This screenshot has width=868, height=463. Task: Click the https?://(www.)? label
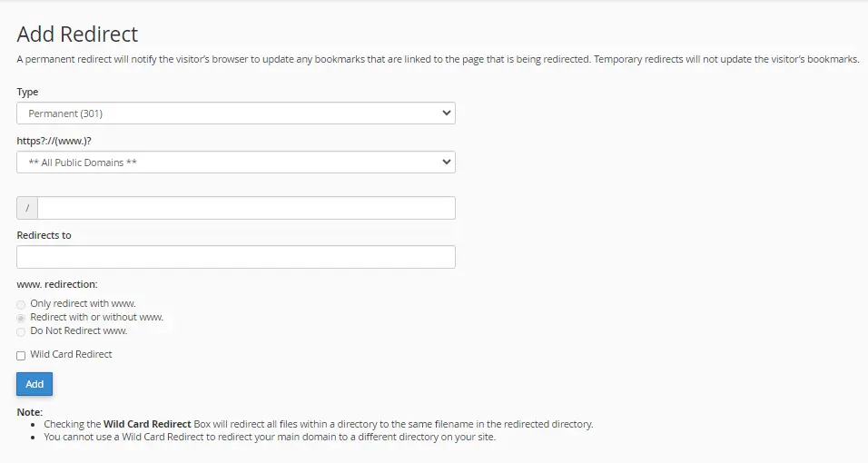[x=56, y=142]
